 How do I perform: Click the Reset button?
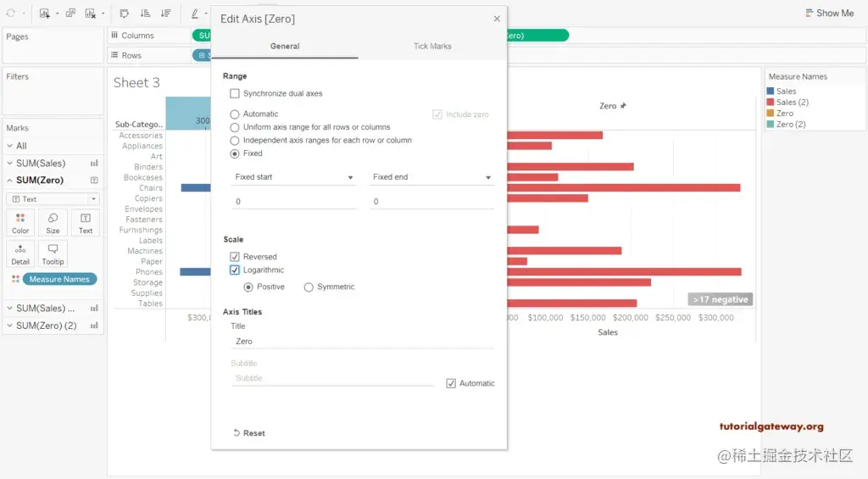(249, 433)
